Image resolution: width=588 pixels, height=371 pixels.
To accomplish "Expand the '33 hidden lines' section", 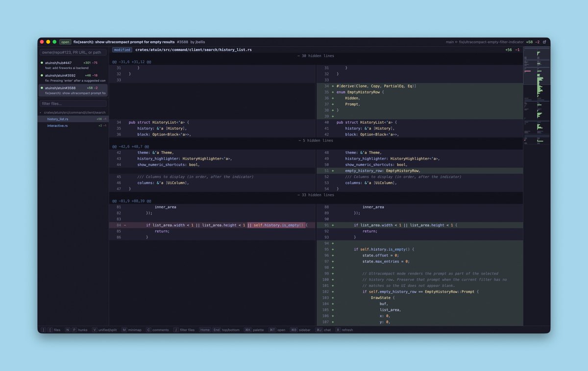I will (x=316, y=195).
